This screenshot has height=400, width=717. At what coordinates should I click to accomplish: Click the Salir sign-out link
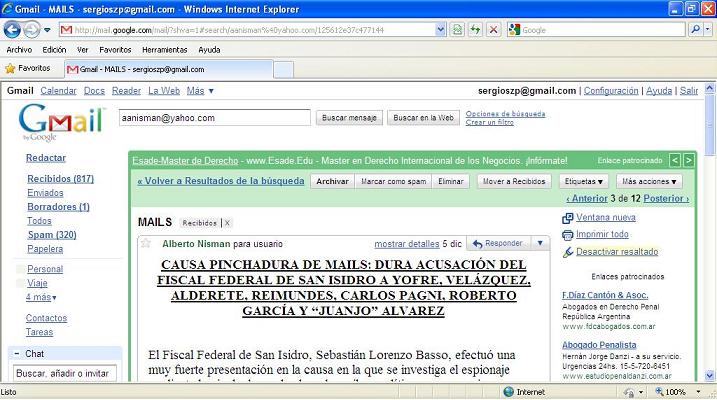(689, 91)
